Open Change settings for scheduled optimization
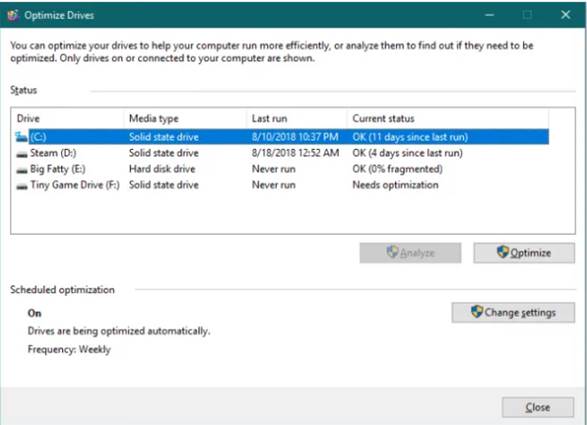 tap(513, 312)
